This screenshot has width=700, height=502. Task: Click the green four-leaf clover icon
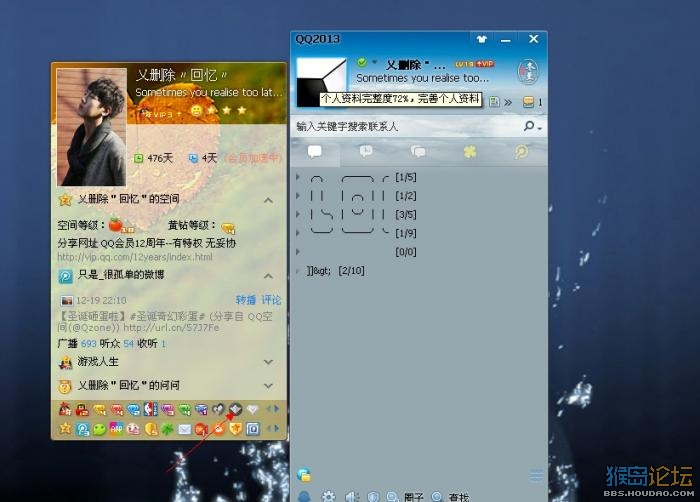click(167, 429)
